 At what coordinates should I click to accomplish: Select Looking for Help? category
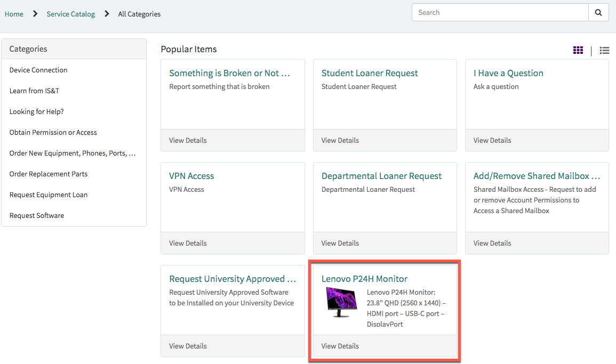(x=36, y=111)
